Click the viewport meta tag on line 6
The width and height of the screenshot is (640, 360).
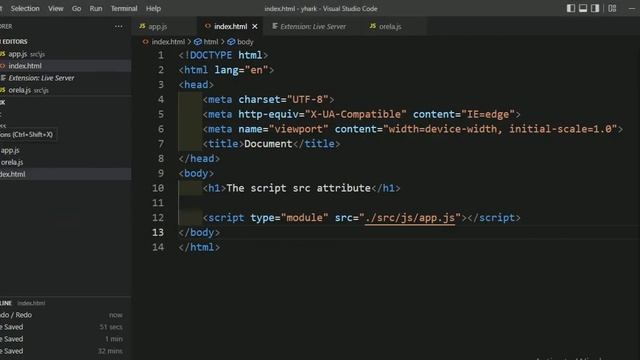[413, 129]
